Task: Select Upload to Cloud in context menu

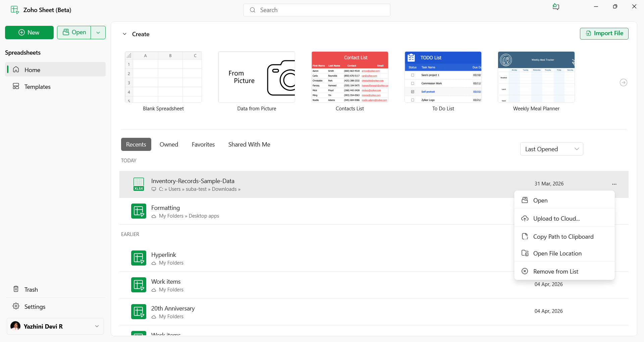Action: point(556,219)
